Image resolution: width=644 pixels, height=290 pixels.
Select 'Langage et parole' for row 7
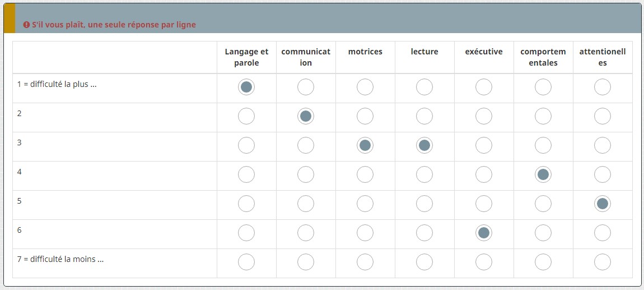246,262
